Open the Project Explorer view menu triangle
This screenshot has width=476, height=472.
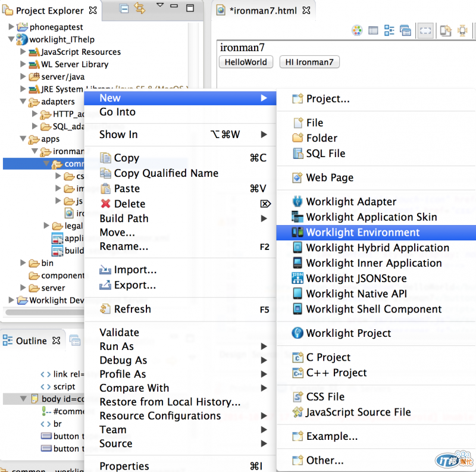[x=160, y=5]
